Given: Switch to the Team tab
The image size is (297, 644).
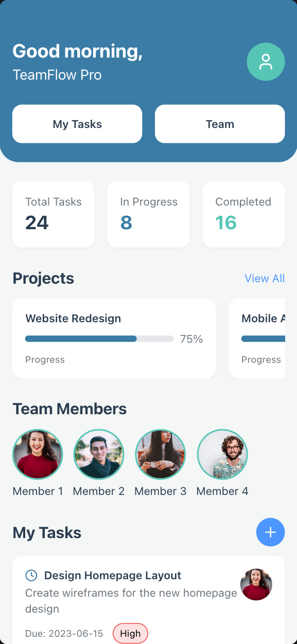Looking at the screenshot, I should tap(220, 124).
